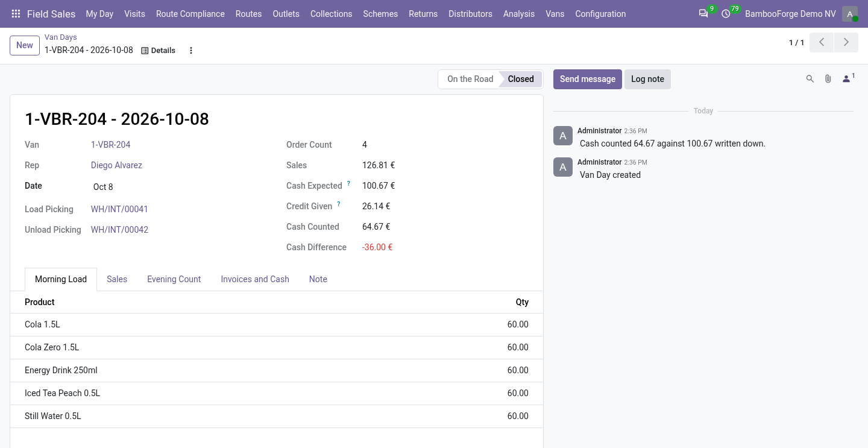
Task: Show help tooltip next to Credit Given
Action: click(339, 204)
